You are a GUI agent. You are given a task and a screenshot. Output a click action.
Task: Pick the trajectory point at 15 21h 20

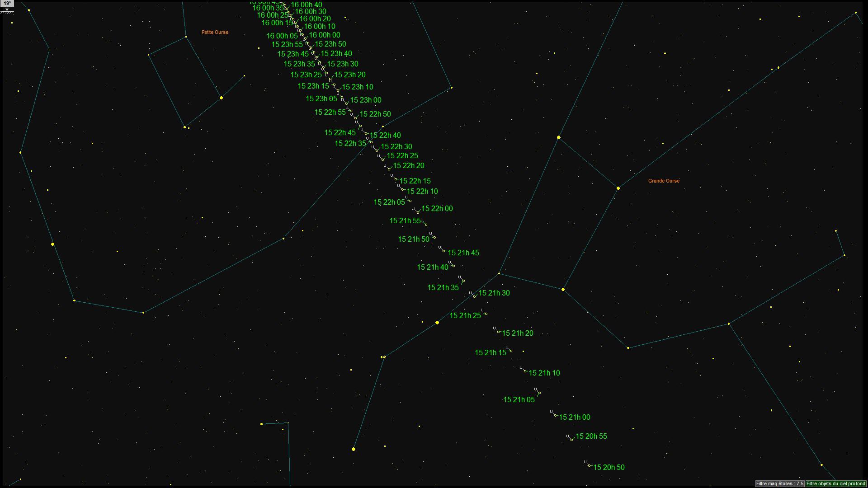tap(498, 332)
